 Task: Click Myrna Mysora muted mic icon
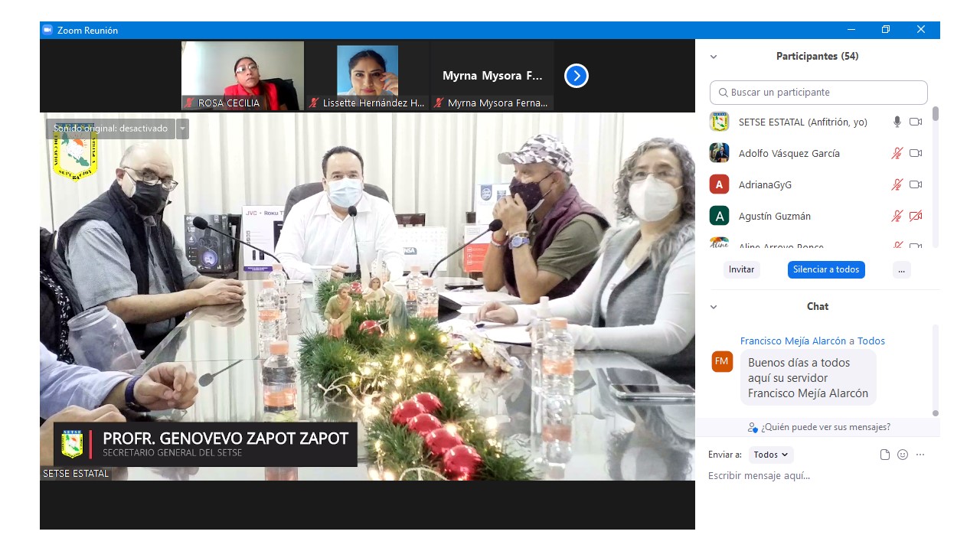439,103
